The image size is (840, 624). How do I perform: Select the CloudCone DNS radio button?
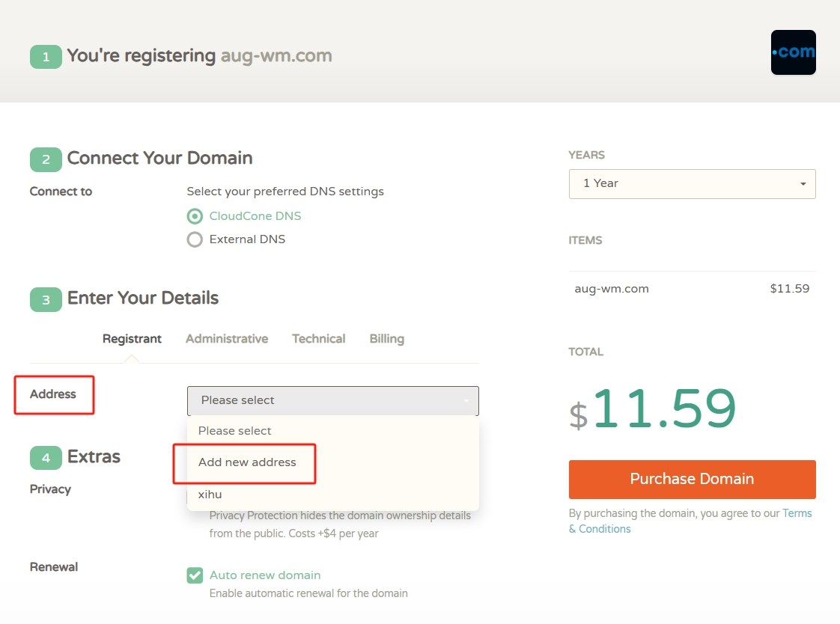click(195, 216)
